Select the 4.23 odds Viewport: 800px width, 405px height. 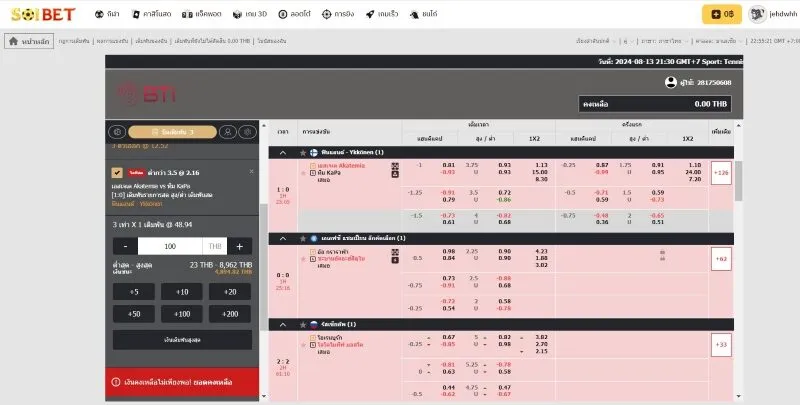click(x=541, y=251)
